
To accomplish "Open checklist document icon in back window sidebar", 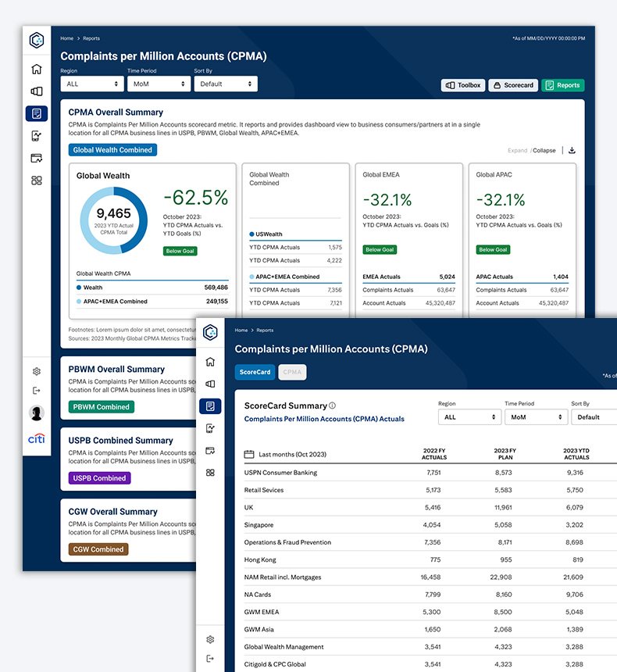I will click(x=37, y=136).
